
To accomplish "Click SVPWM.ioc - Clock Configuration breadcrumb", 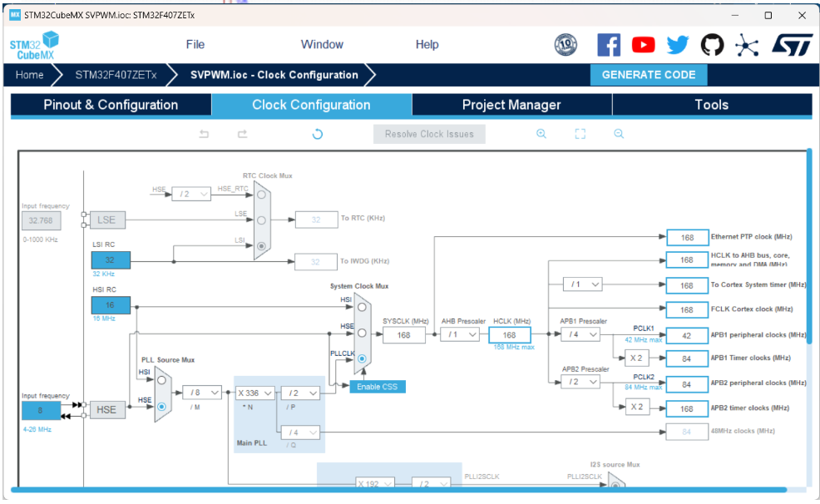I will (x=274, y=75).
